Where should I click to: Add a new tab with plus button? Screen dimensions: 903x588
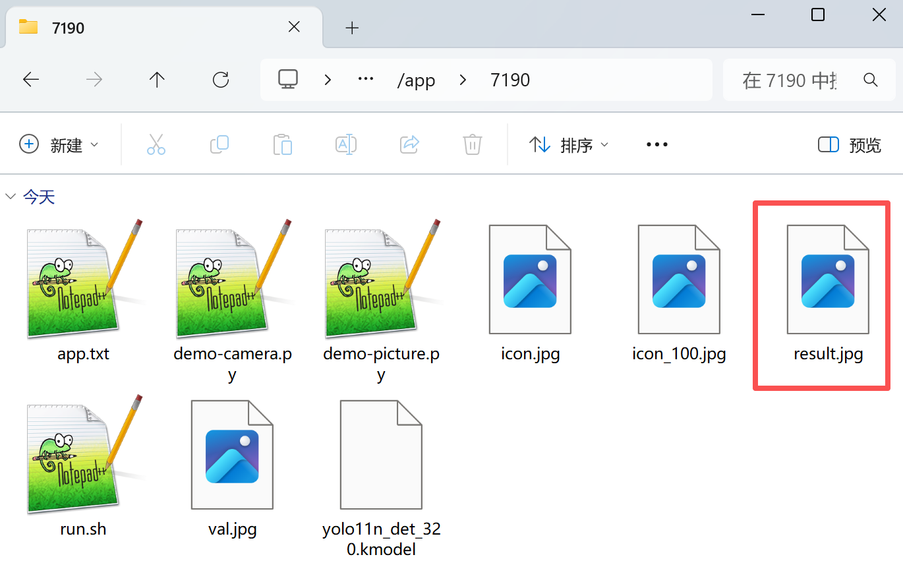(352, 28)
